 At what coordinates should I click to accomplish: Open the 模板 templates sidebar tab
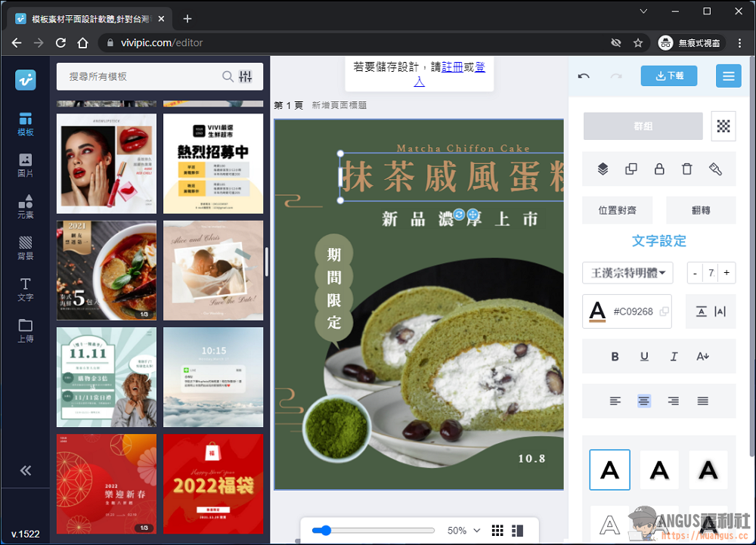coord(25,124)
